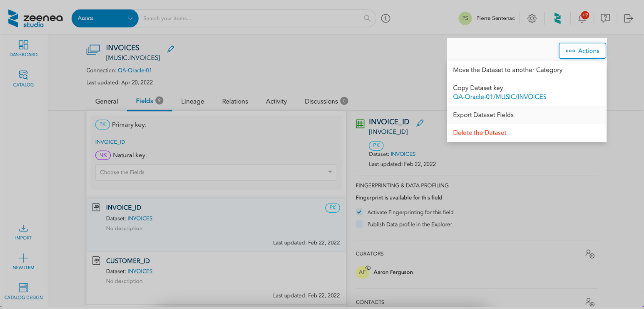This screenshot has height=309, width=644.
Task: Open the Catalog sidebar icon
Action: 23,79
